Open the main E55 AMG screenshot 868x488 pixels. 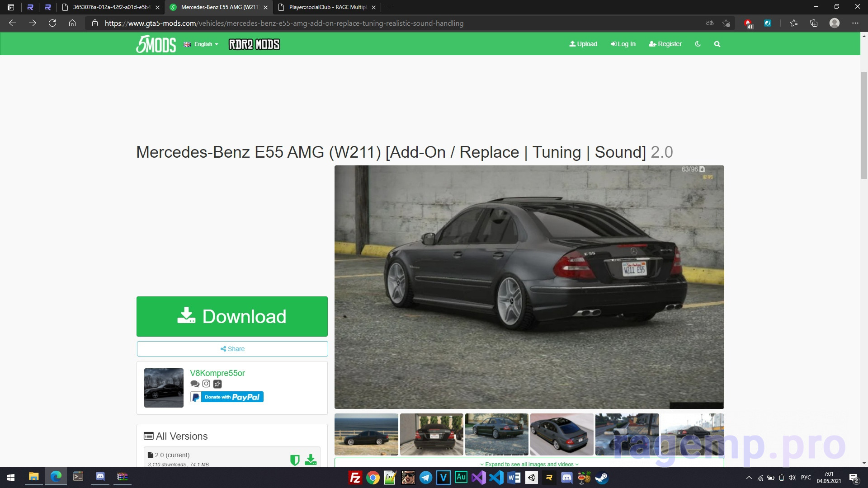coord(529,287)
